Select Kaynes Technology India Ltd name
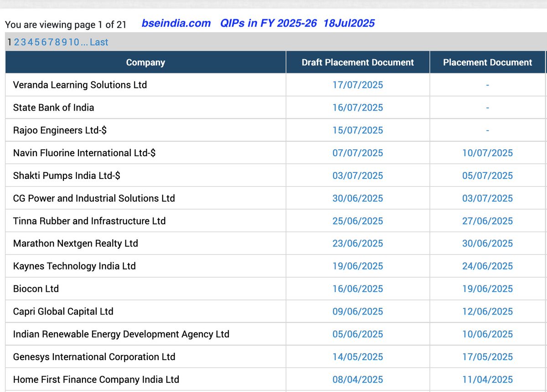Image resolution: width=547 pixels, height=392 pixels. tap(74, 266)
